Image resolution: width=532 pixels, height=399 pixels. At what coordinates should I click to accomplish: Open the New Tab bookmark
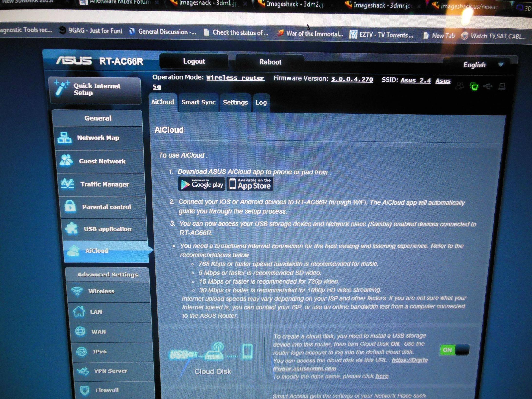(x=439, y=36)
